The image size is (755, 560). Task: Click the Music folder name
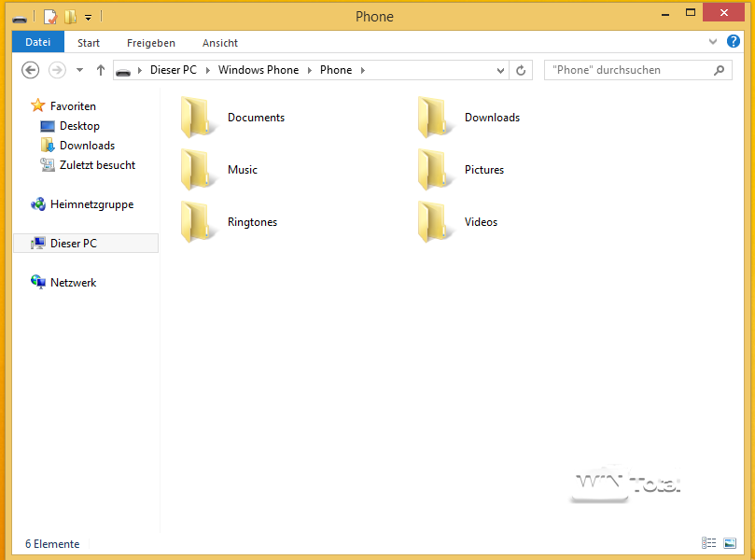tap(243, 170)
